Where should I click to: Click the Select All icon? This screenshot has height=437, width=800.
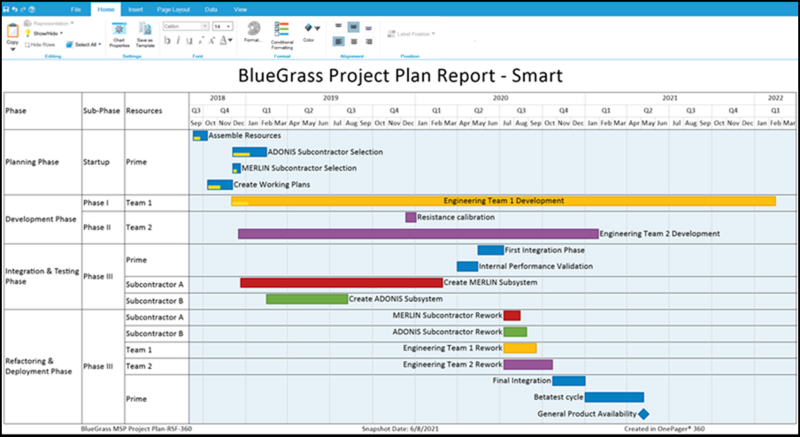(x=70, y=45)
